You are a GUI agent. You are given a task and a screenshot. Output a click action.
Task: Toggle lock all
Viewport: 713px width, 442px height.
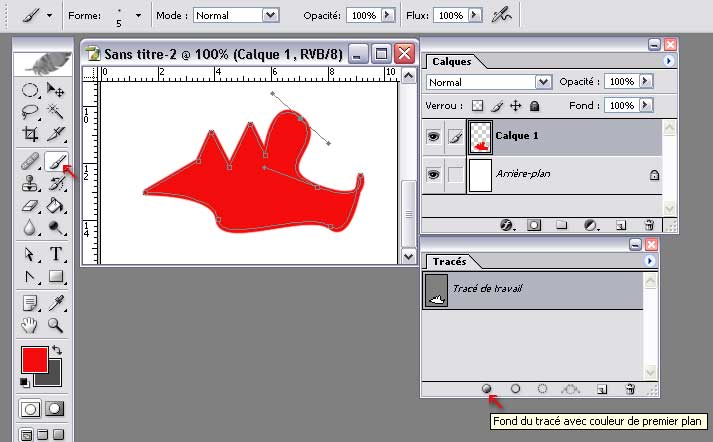point(534,106)
